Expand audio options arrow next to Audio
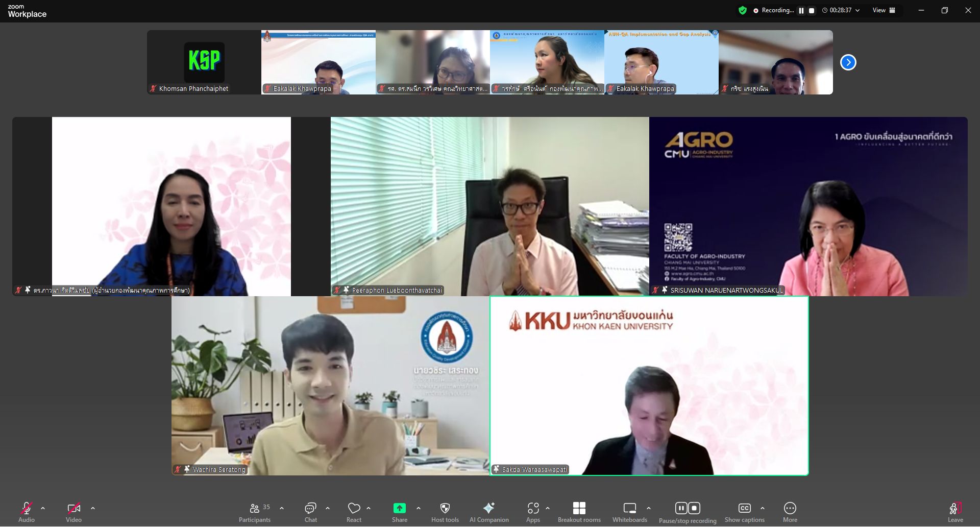 pos(43,508)
